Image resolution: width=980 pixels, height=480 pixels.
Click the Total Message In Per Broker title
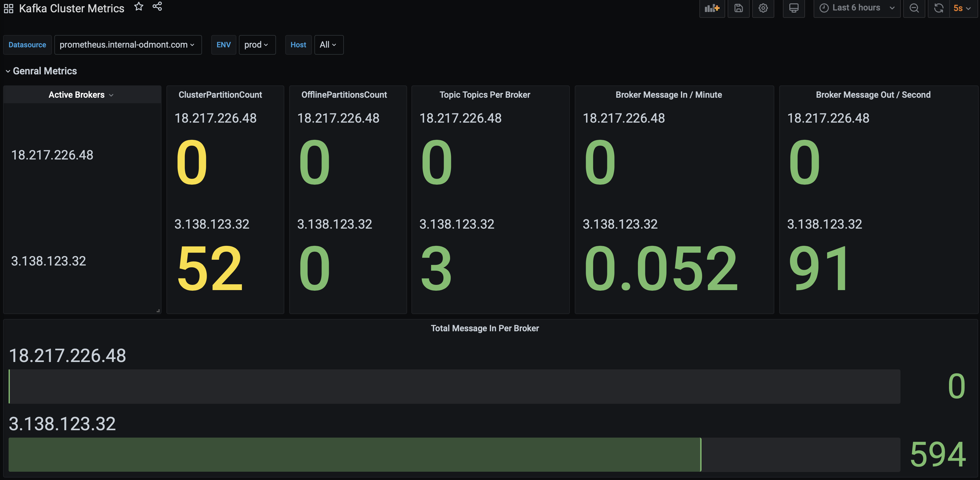(x=485, y=328)
